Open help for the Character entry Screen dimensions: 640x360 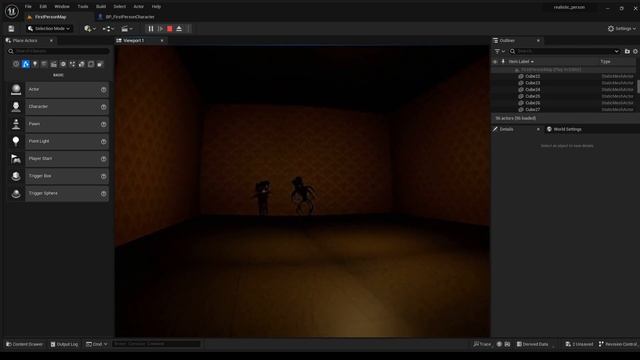[x=104, y=107]
